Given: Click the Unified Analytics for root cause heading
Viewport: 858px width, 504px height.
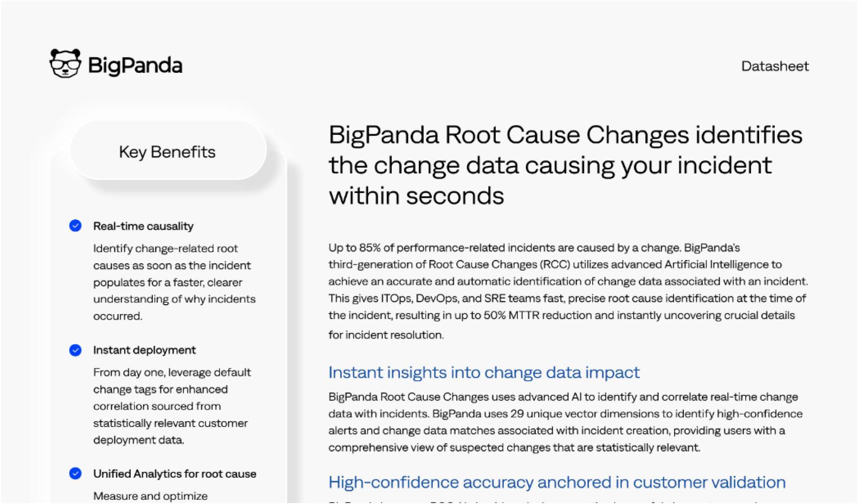Looking at the screenshot, I should (x=175, y=473).
